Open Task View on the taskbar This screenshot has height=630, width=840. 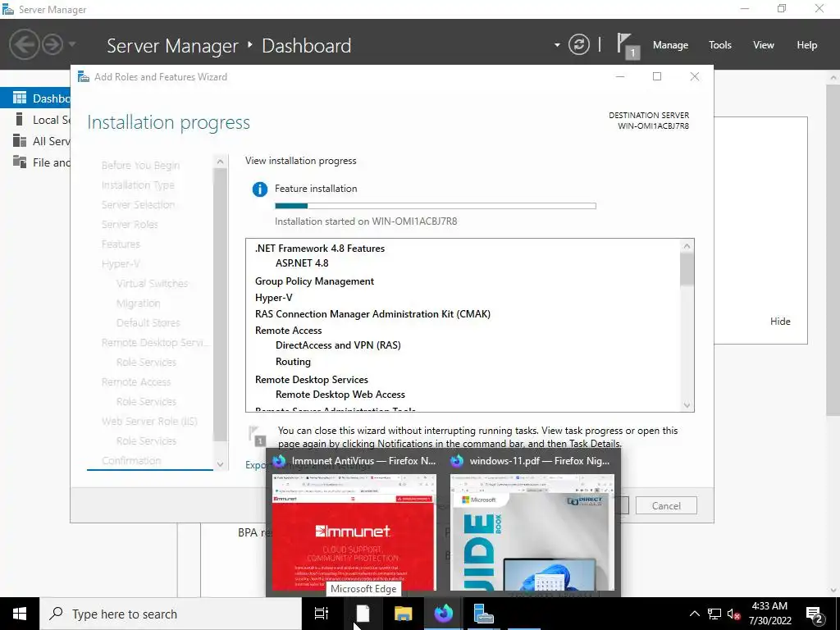(x=322, y=614)
